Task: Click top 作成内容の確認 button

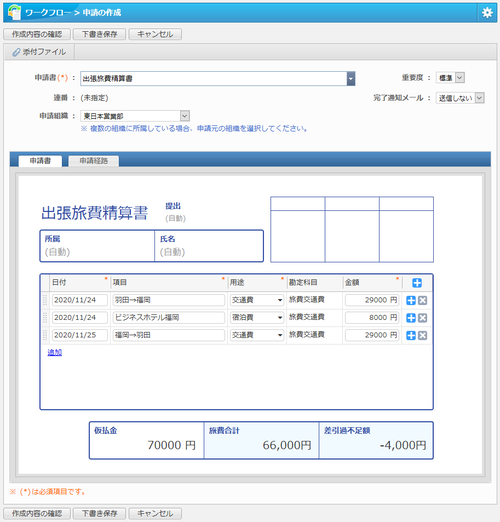Action: coord(37,34)
